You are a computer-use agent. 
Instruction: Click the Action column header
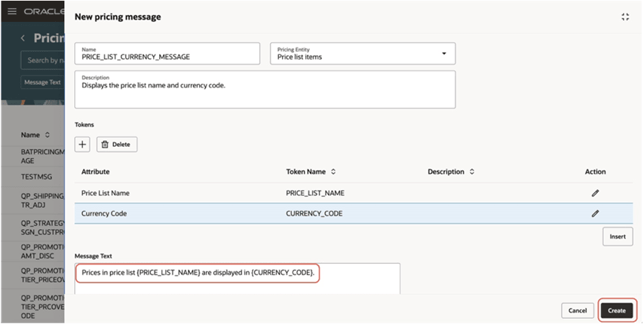point(595,172)
